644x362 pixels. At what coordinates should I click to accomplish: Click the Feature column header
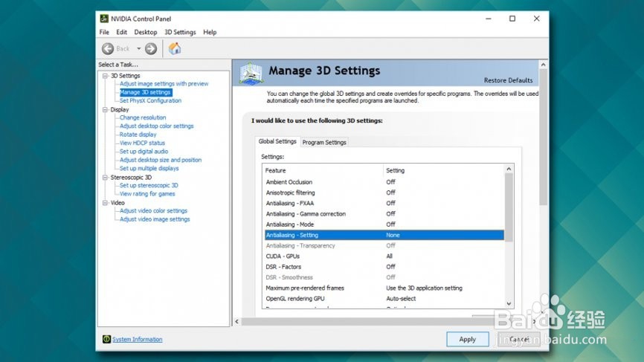tap(323, 170)
